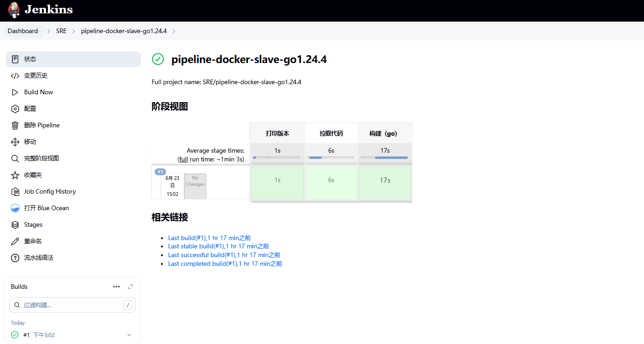
Task: Open Job Config History in the sidebar
Action: tap(73, 192)
